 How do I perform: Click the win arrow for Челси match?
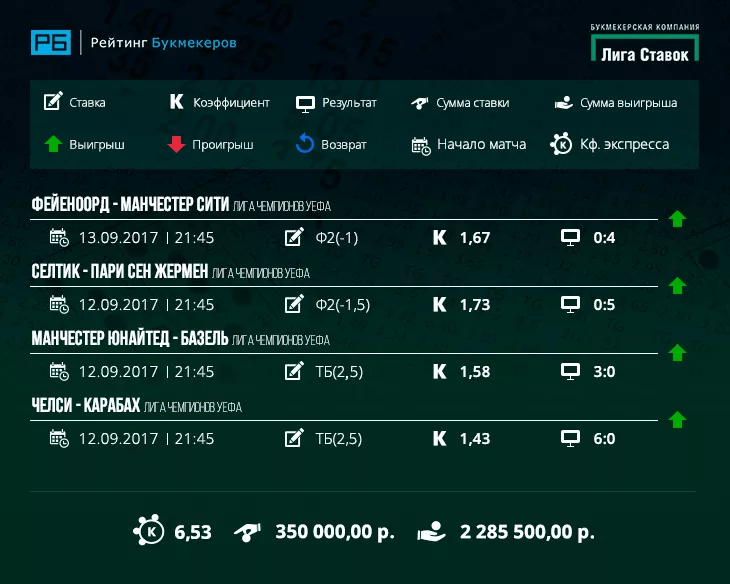[x=677, y=420]
